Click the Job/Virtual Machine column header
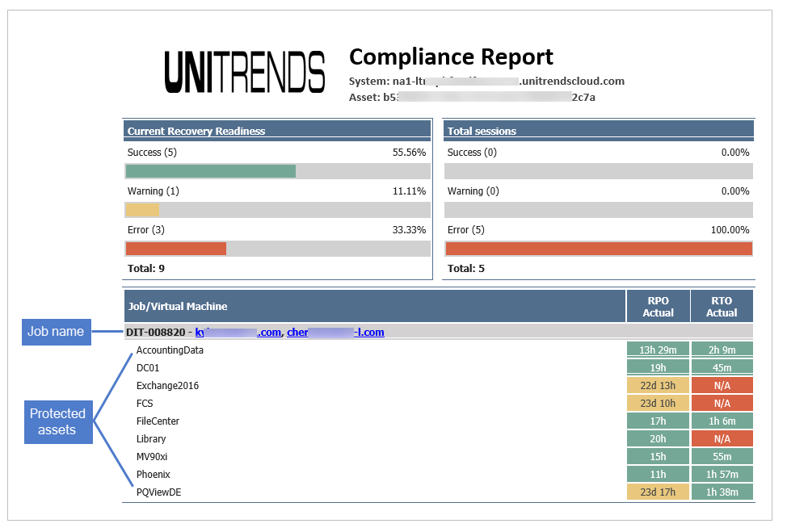This screenshot has height=532, width=787. click(x=374, y=306)
